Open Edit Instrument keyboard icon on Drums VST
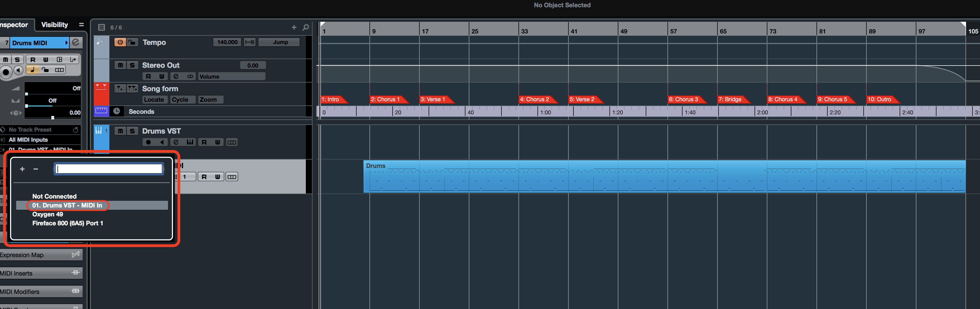The width and height of the screenshot is (980, 309). [x=190, y=142]
